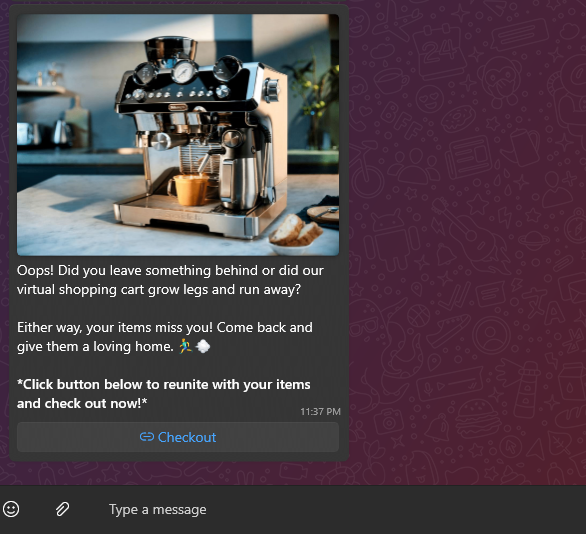Click the orange coffee cup in photo

click(x=191, y=190)
